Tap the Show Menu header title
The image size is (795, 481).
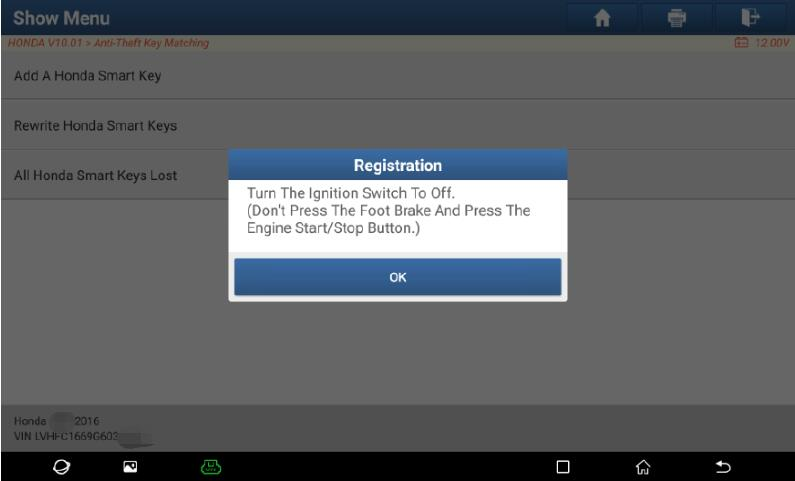pos(61,18)
